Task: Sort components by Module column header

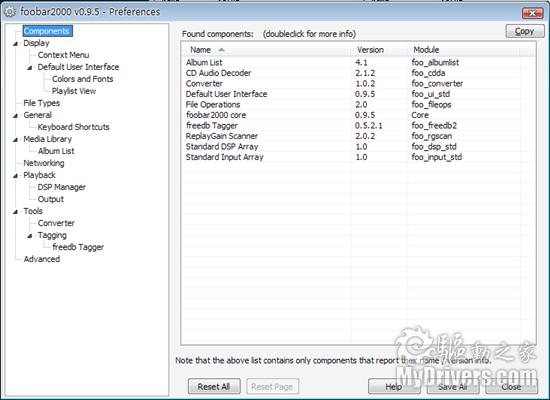Action: point(463,50)
